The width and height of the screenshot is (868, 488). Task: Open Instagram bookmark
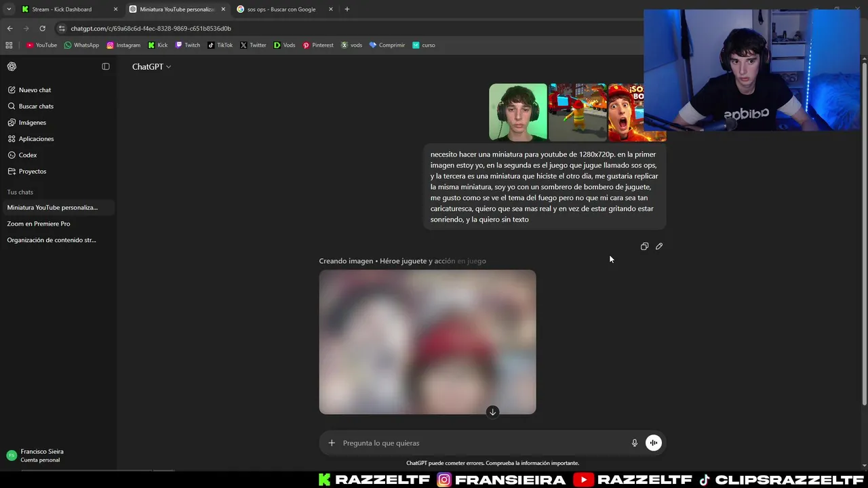[123, 45]
